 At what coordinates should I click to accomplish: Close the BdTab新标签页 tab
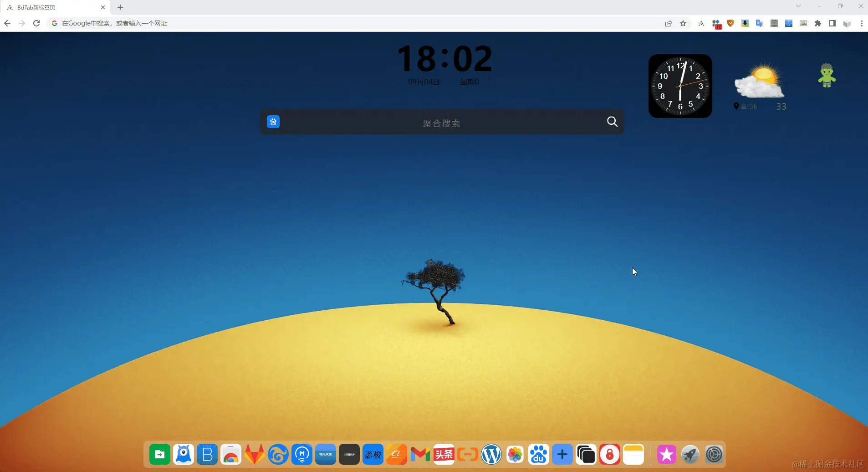tap(103, 7)
